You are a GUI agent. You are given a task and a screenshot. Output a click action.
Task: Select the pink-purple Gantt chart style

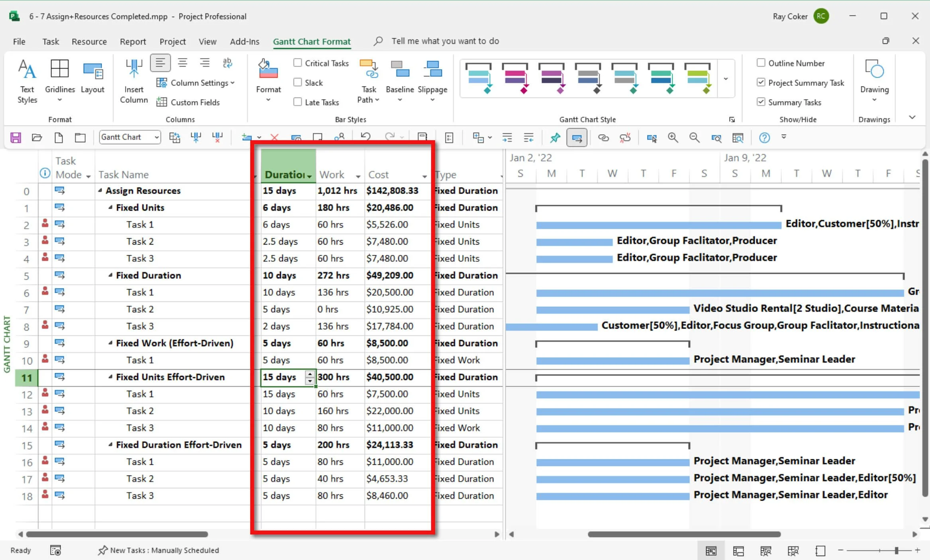[x=515, y=78]
